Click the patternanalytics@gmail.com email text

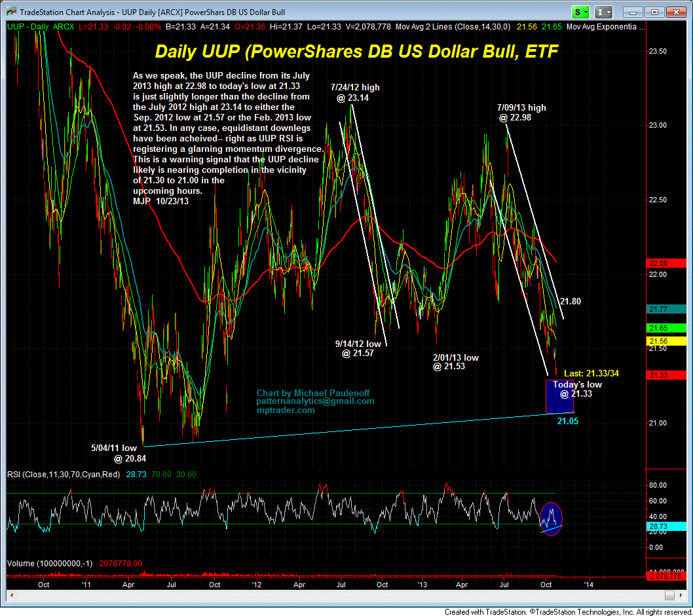315,401
